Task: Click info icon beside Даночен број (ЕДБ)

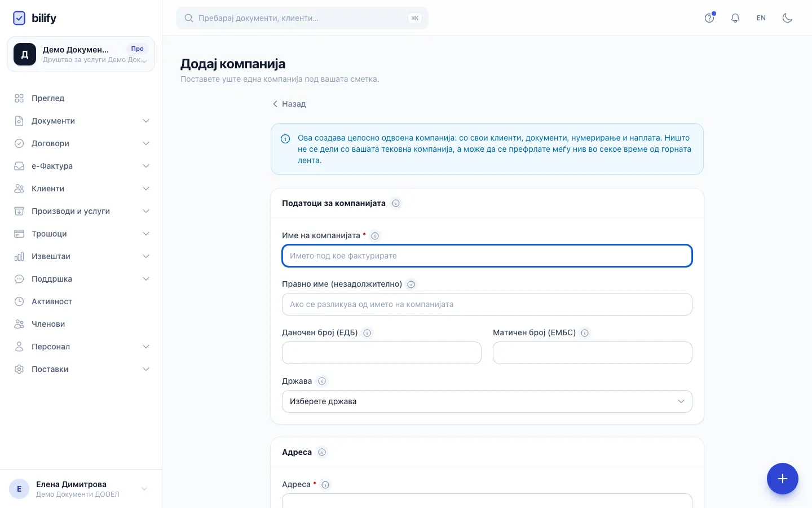Action: (367, 333)
